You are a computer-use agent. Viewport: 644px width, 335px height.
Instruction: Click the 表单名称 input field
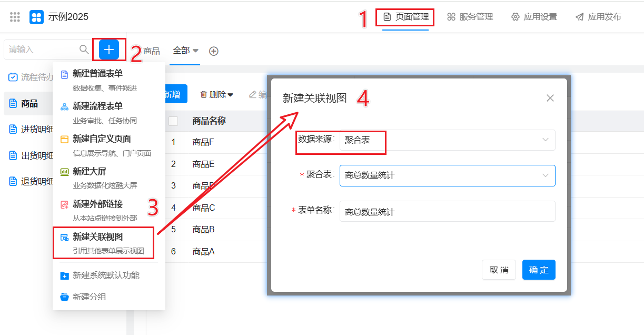pyautogui.click(x=447, y=211)
